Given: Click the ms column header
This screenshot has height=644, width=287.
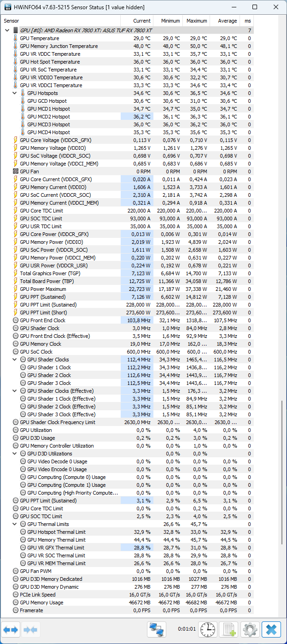Looking at the screenshot, I should (x=246, y=21).
